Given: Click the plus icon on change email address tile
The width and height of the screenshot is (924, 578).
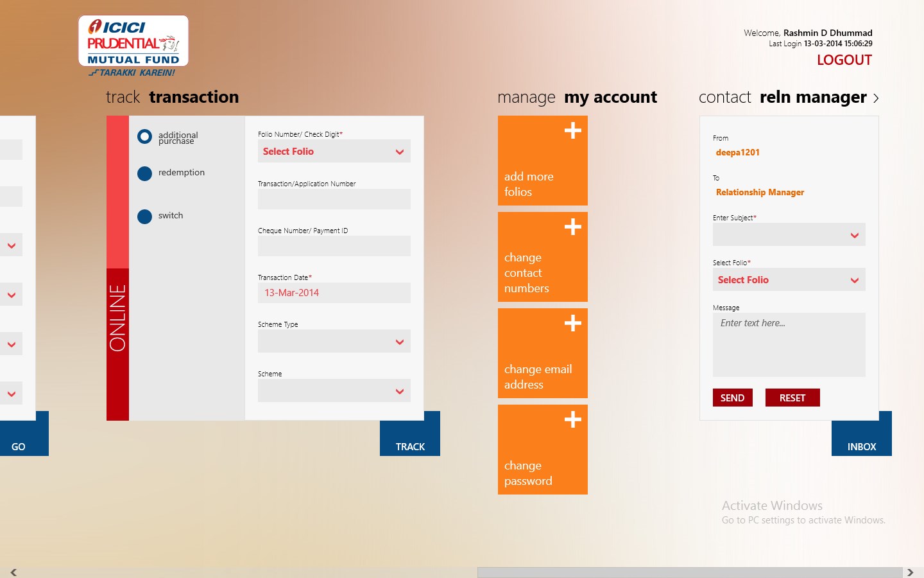Looking at the screenshot, I should point(572,323).
